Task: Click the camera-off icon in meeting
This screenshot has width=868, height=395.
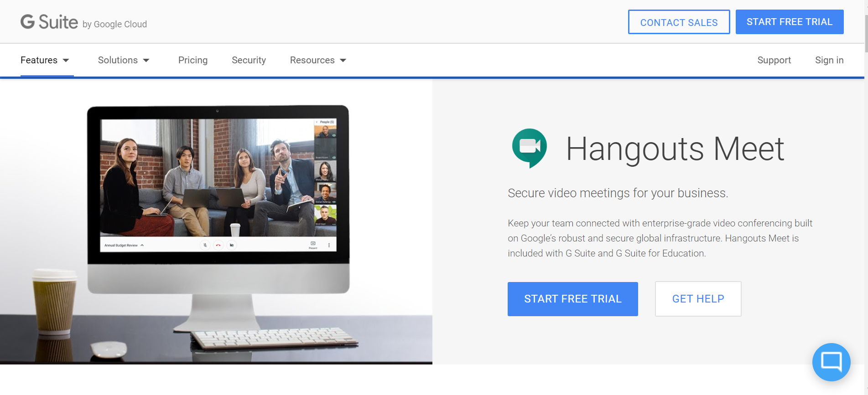Action: pos(232,245)
